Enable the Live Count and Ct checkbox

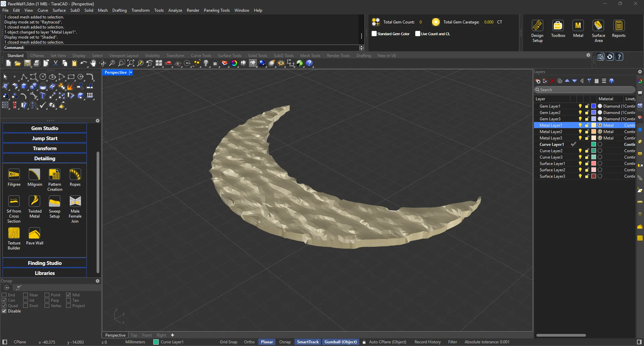[x=418, y=34]
